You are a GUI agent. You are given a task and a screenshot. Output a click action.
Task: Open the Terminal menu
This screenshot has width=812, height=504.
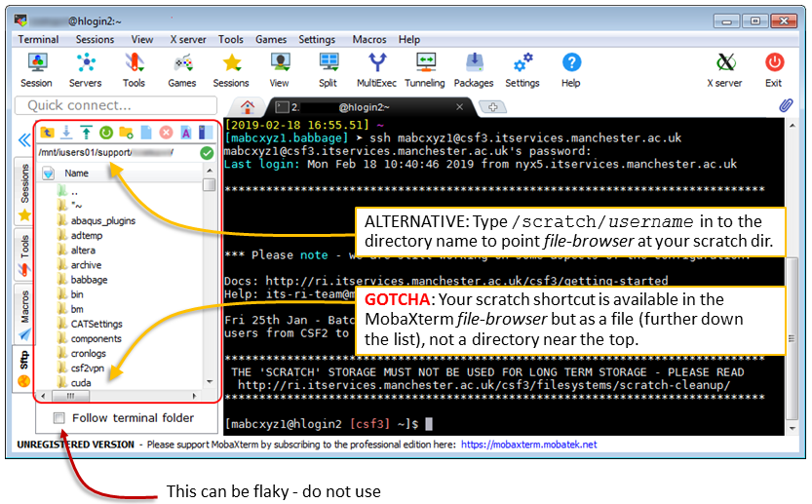[38, 39]
